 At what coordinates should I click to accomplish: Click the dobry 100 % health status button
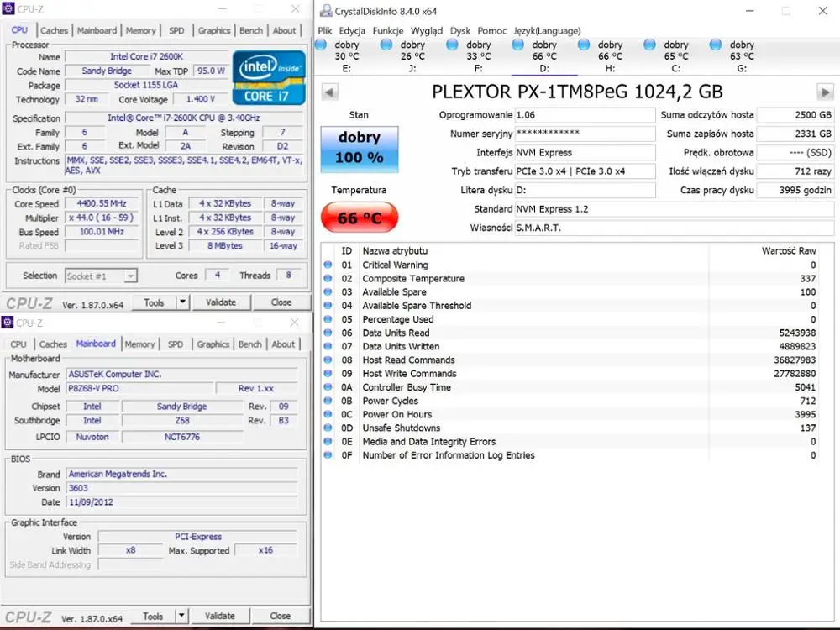point(360,149)
